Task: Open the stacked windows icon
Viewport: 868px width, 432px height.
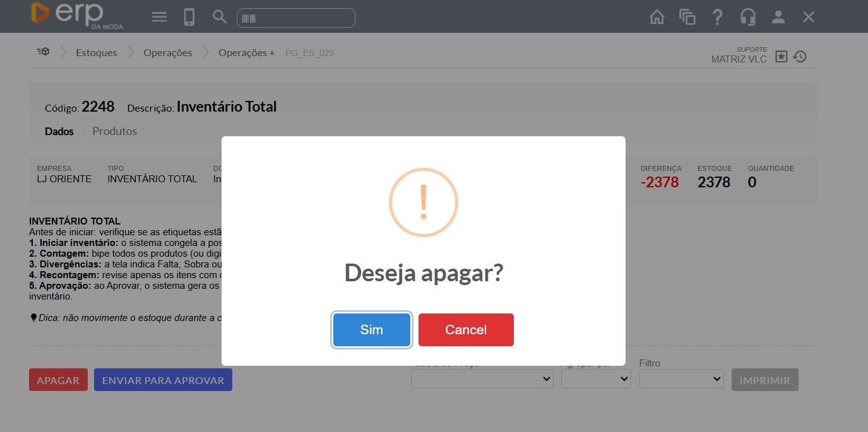Action: coord(687,17)
